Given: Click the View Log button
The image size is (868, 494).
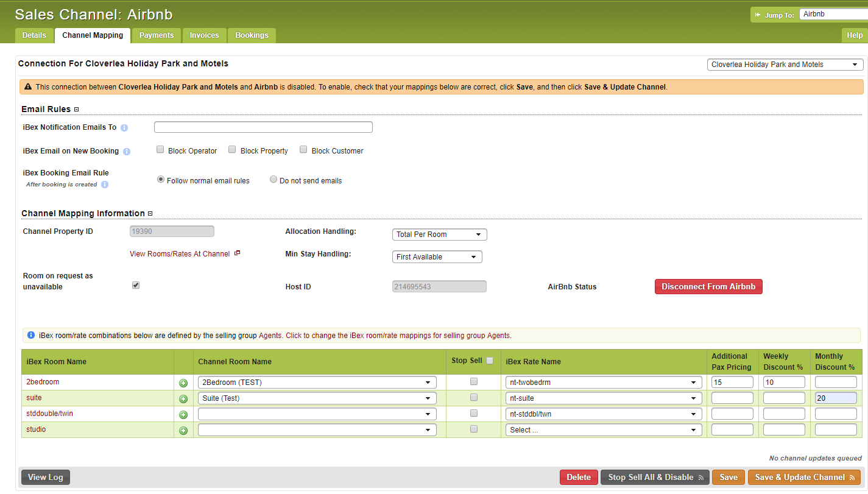Looking at the screenshot, I should 46,478.
